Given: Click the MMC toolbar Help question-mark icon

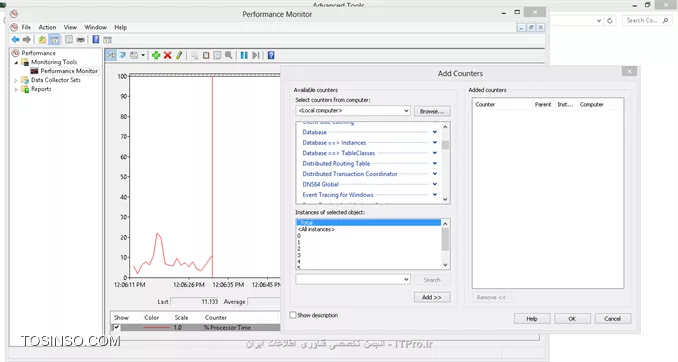Looking at the screenshot, I should (x=96, y=40).
